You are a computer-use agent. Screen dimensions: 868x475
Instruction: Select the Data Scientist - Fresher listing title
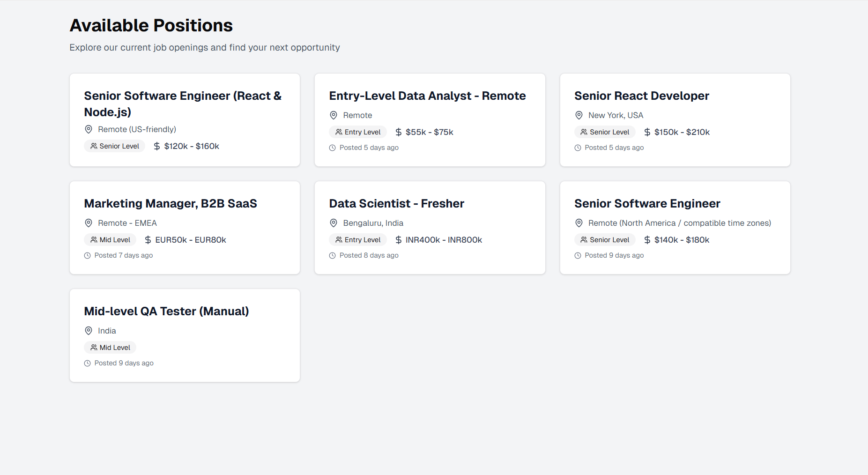pyautogui.click(x=396, y=204)
